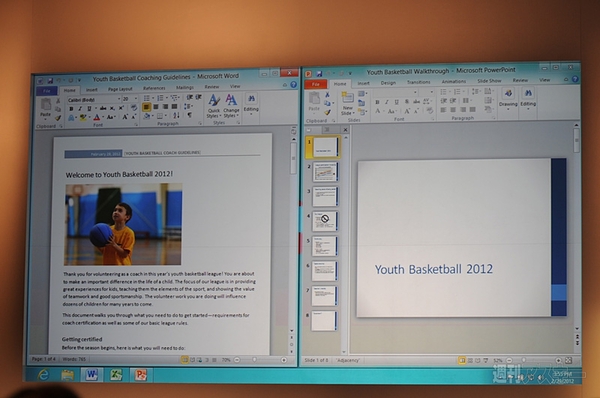Image resolution: width=600 pixels, height=398 pixels.
Task: Open the slide Layout dropdown in PowerPoint
Action: [x=362, y=94]
